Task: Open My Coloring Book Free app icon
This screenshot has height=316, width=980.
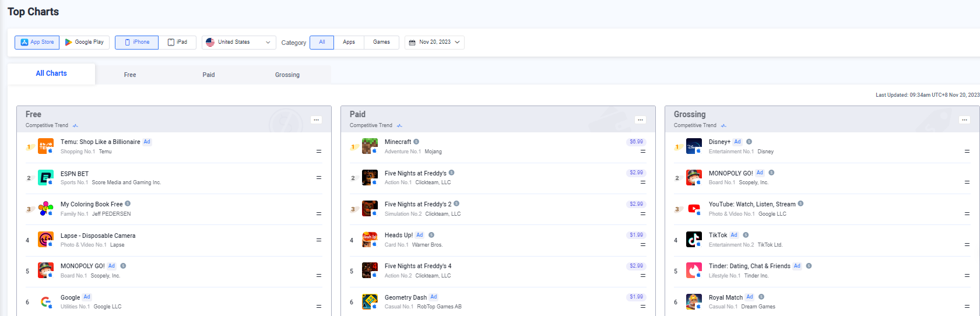Action: (x=45, y=208)
